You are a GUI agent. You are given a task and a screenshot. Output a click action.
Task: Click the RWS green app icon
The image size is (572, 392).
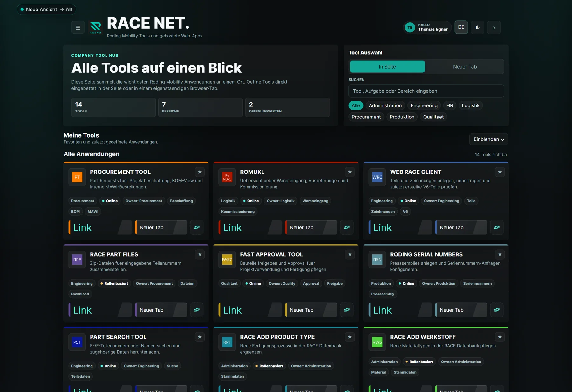(x=377, y=342)
